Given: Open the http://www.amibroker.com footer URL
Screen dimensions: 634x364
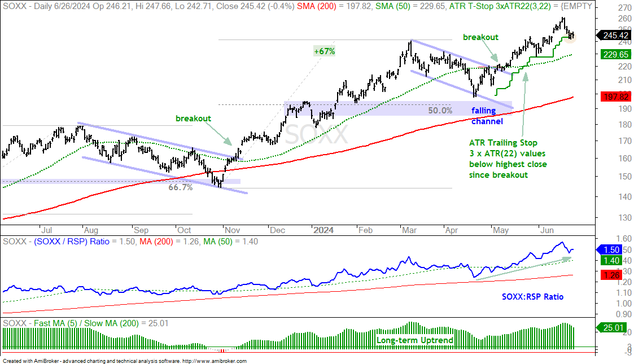Looking at the screenshot, I should (215, 361).
